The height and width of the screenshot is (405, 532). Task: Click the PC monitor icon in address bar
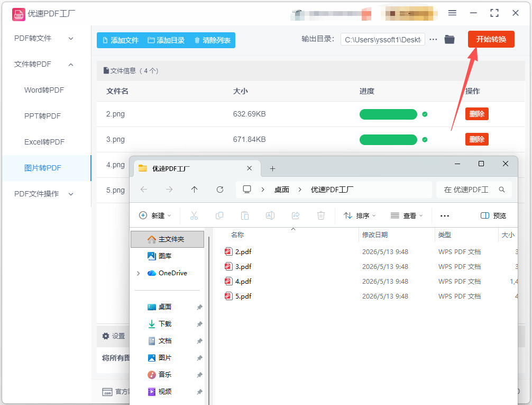click(247, 189)
